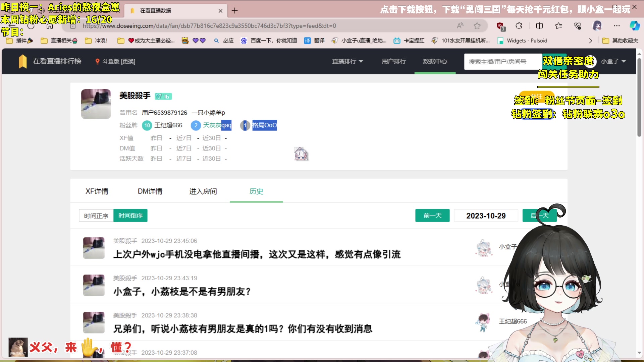Open the 直播排行 dropdown menu
Viewport: 644px width, 362px height.
click(347, 61)
